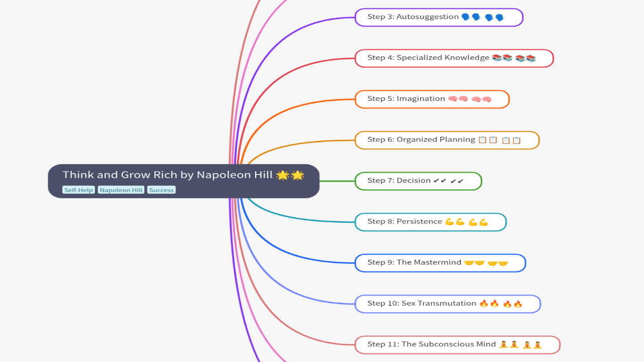Viewport: 644px width, 362px height.
Task: Click the speaking head emoji on Step 3
Action: pyautogui.click(x=483, y=17)
